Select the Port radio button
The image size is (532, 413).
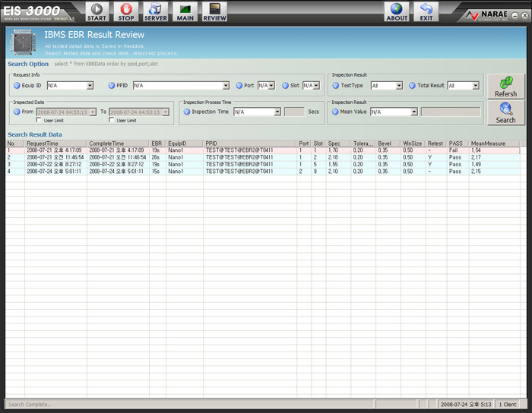(x=239, y=85)
